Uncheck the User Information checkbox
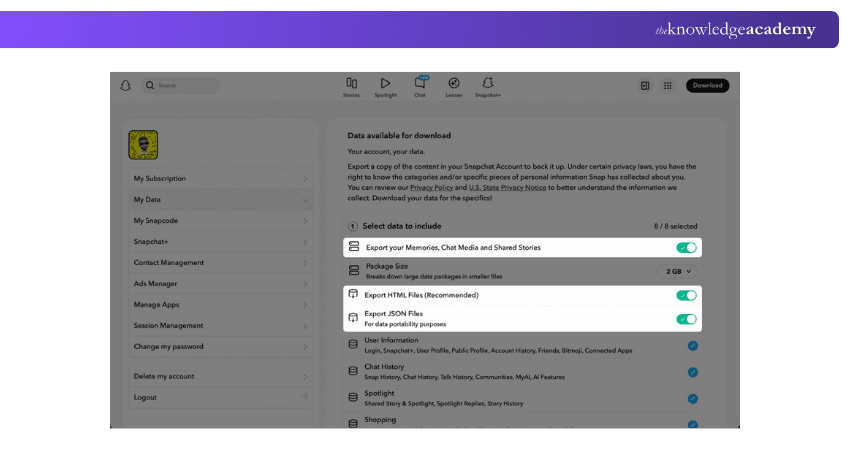This screenshot has width=850, height=450. tap(693, 346)
